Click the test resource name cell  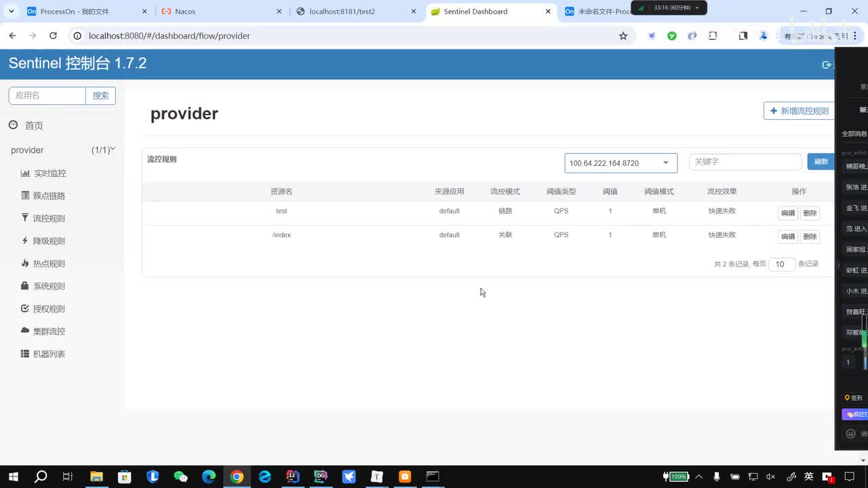click(x=281, y=211)
